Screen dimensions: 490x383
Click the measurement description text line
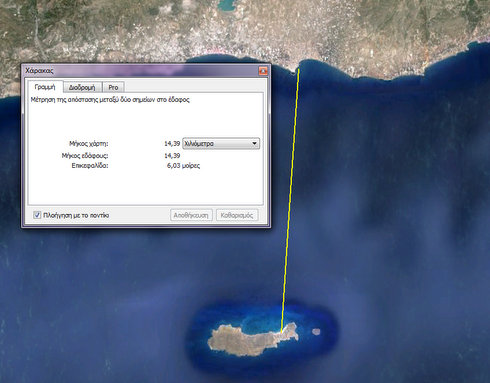coord(110,100)
